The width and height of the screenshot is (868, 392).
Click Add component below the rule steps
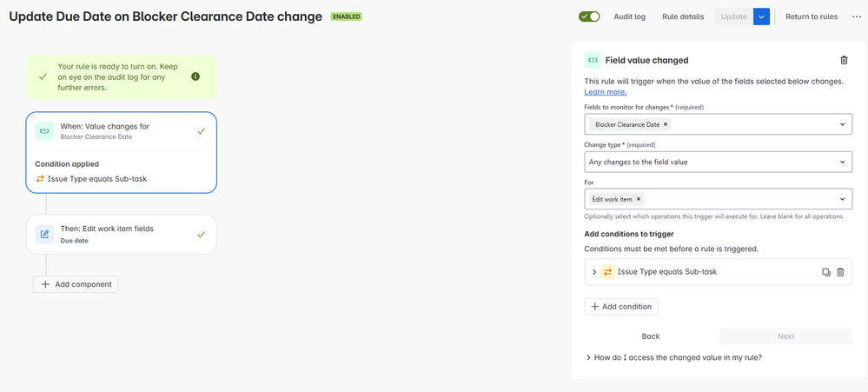[76, 284]
